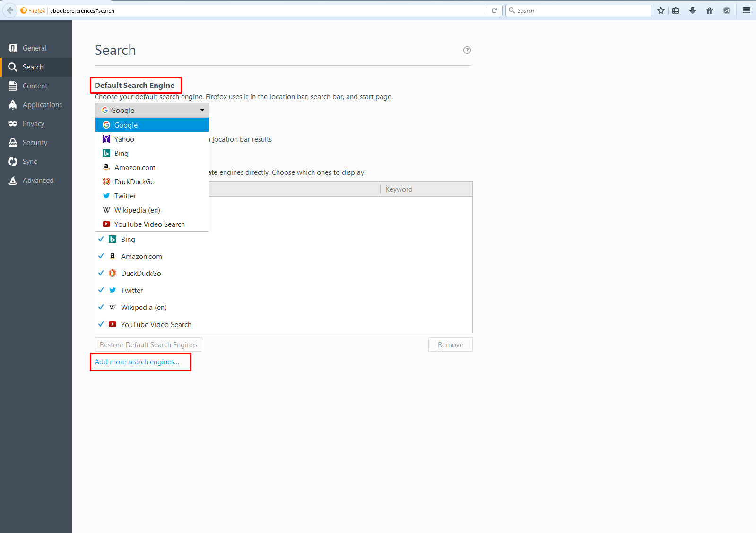Open the General preferences pane
The image size is (756, 533).
click(36, 48)
